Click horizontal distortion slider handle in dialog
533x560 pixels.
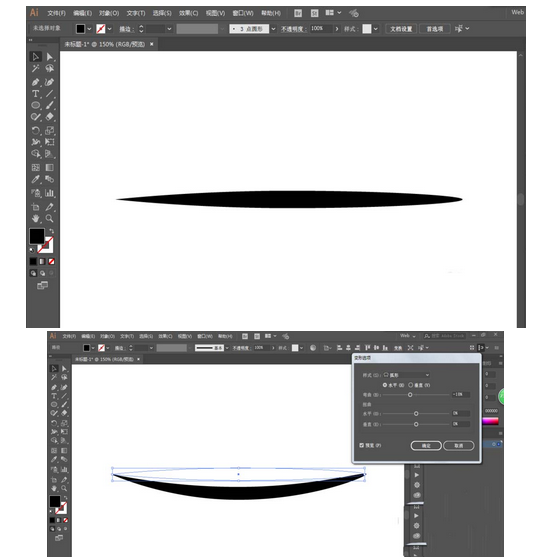click(416, 413)
